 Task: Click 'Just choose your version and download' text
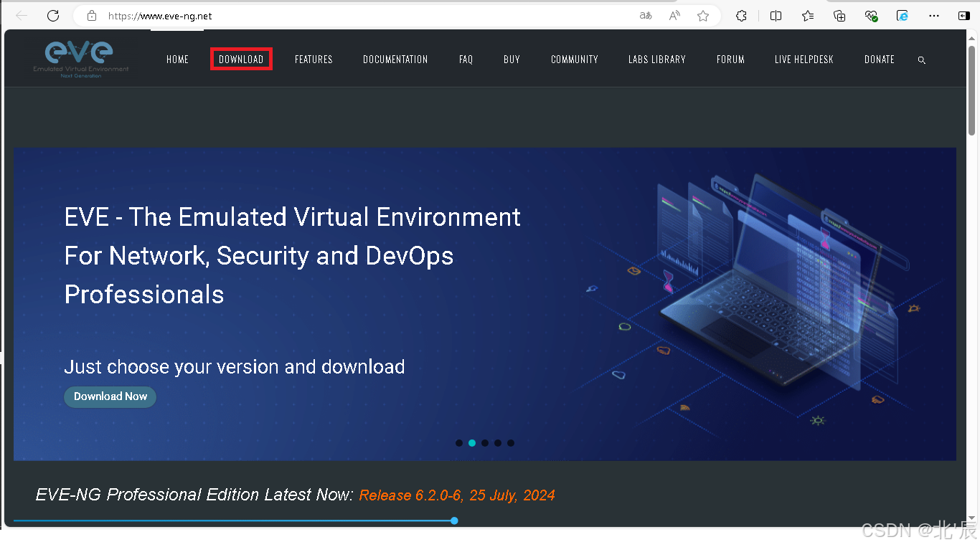(x=235, y=367)
